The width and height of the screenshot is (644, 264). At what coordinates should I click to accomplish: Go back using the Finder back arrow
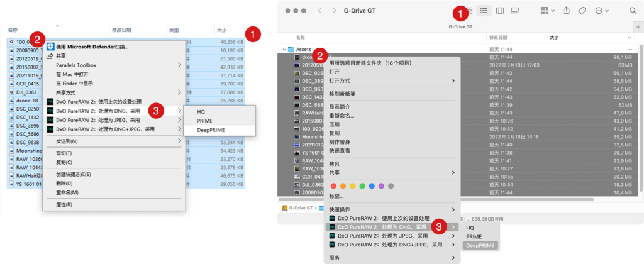click(x=319, y=11)
